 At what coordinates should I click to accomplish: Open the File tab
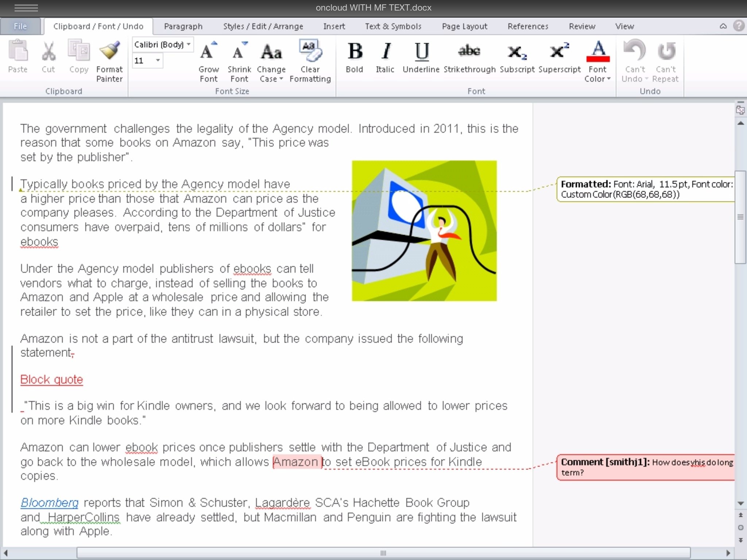(20, 26)
